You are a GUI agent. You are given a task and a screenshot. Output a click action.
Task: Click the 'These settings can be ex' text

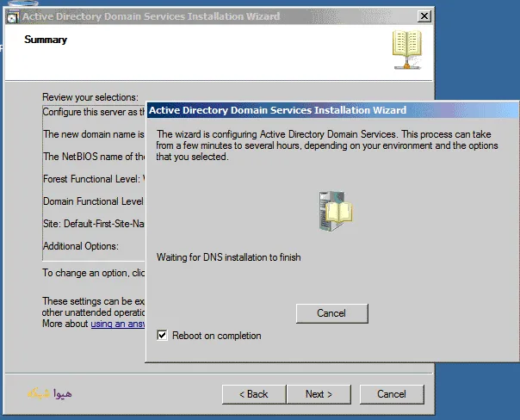[93, 301]
